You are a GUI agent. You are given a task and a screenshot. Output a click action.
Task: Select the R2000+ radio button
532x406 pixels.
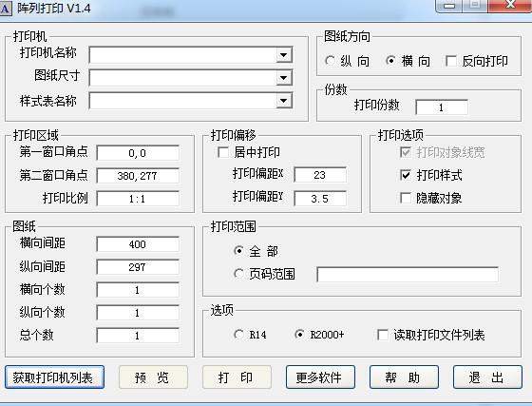[x=299, y=335]
